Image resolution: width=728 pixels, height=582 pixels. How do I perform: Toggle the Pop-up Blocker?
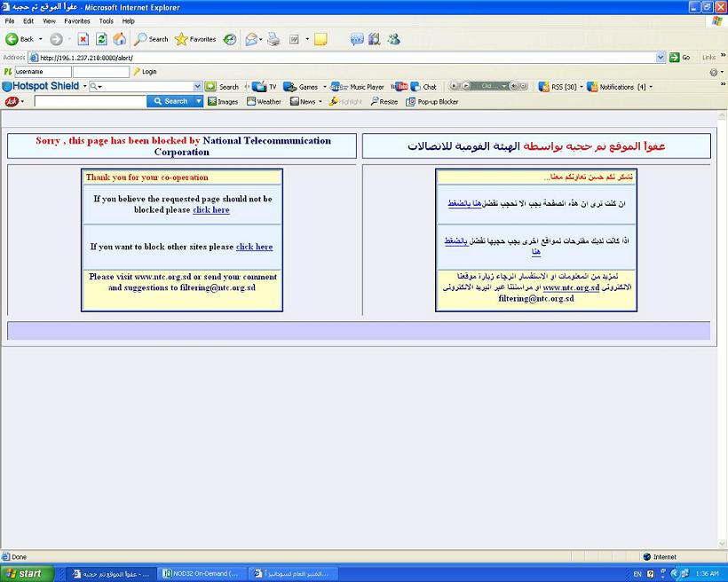click(431, 102)
